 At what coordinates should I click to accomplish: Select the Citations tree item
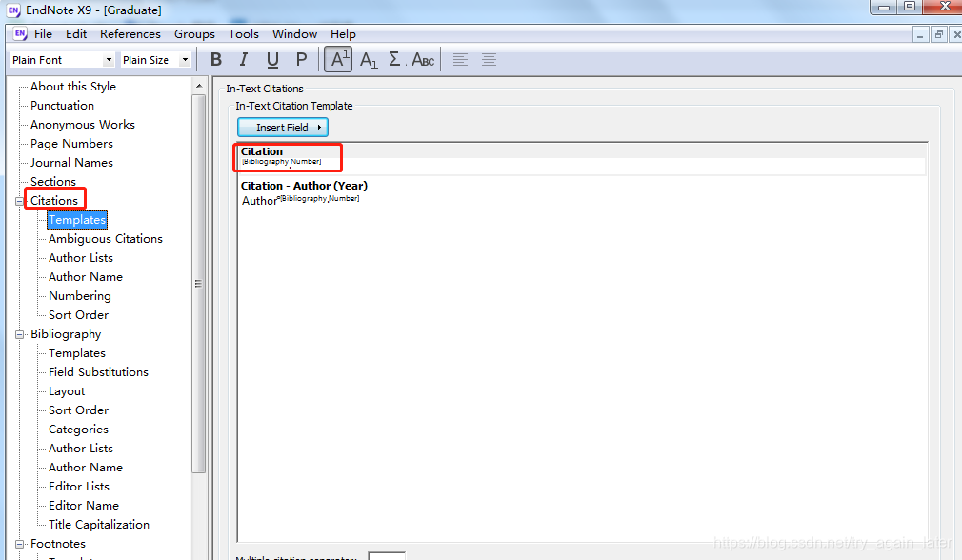tap(54, 201)
